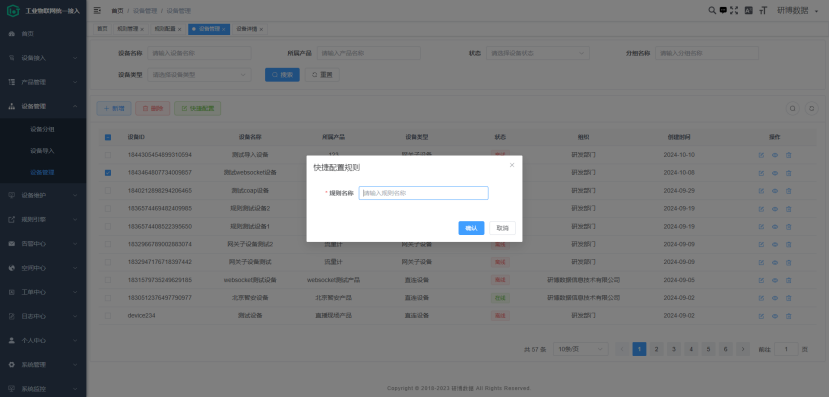Cancel the dialog with 取消 button
The height and width of the screenshot is (397, 830).
point(502,228)
